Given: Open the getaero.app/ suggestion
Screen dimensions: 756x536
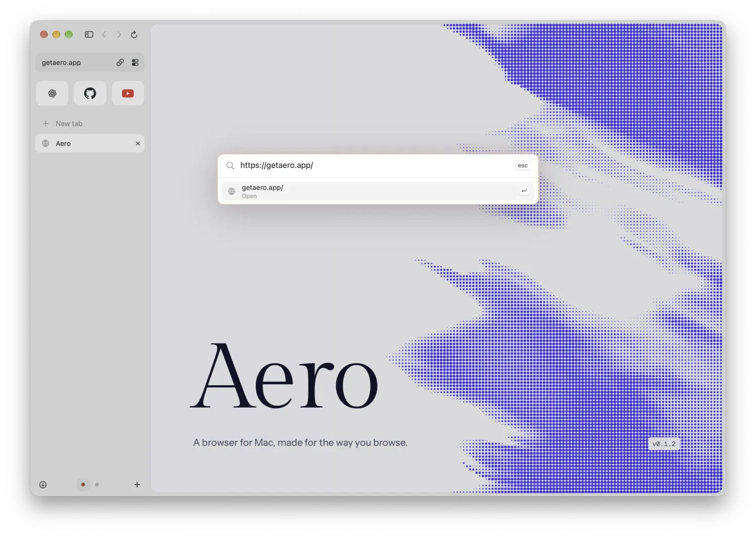Looking at the screenshot, I should (x=377, y=191).
